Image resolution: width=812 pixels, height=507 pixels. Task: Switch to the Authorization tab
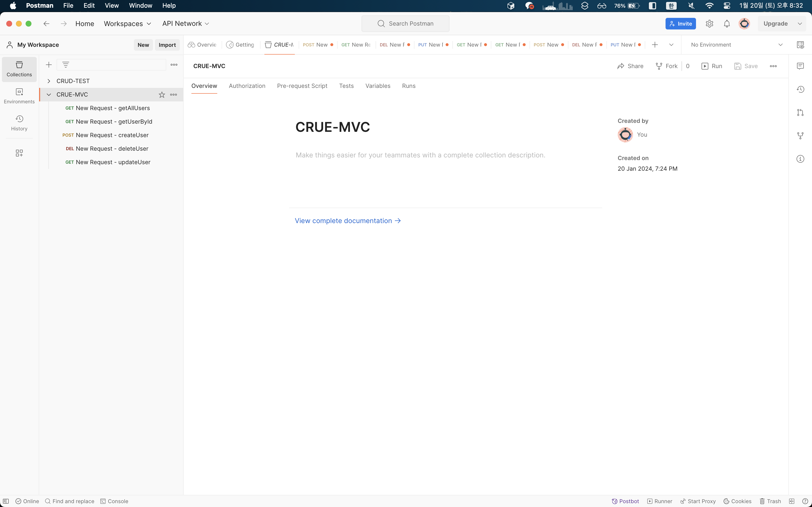(247, 86)
